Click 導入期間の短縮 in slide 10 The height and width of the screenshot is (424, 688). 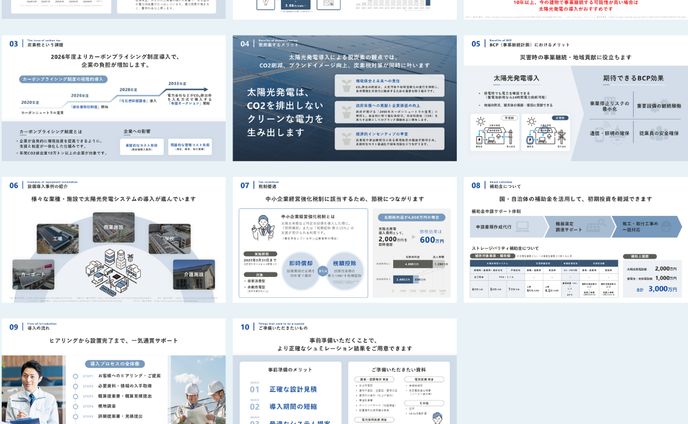tap(293, 407)
